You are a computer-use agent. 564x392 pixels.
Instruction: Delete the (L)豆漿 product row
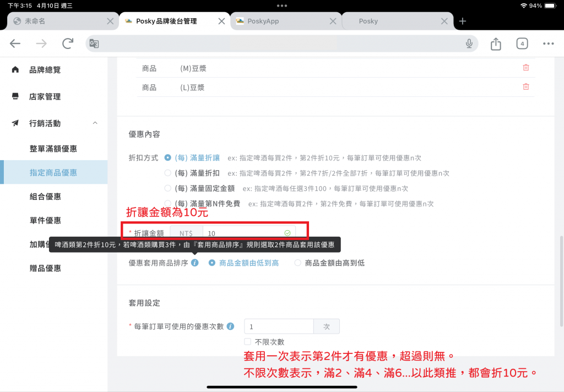(x=526, y=86)
